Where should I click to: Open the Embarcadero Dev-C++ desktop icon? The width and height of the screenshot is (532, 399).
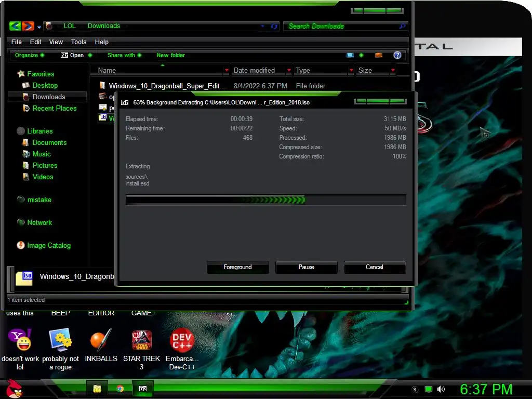182,349
